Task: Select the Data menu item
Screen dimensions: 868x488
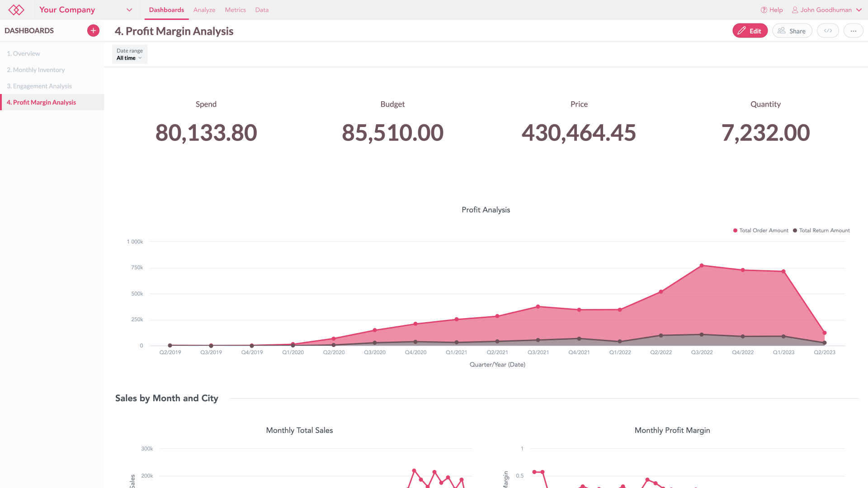Action: click(261, 9)
